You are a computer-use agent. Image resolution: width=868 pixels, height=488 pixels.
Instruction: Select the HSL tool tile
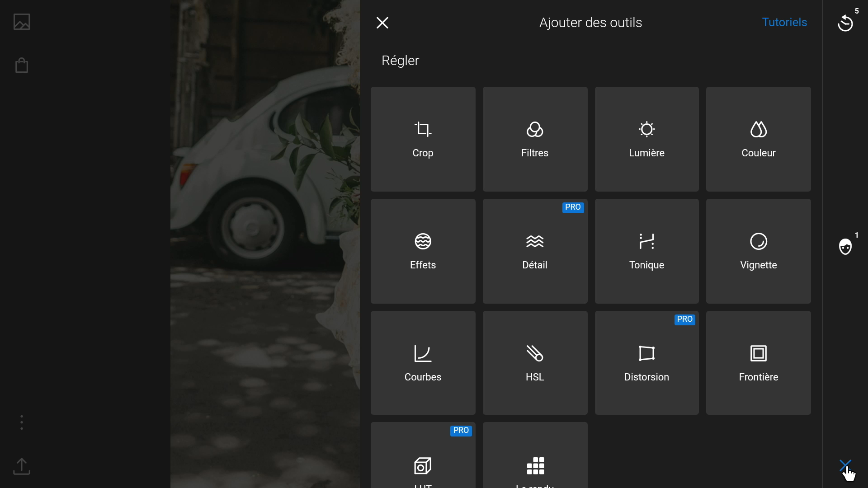pyautogui.click(x=535, y=363)
